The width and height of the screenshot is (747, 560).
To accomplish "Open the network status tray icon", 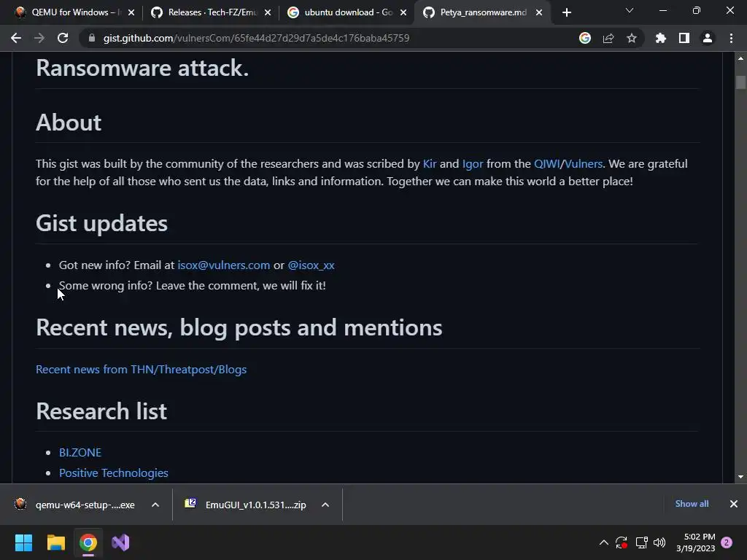I will pyautogui.click(x=641, y=542).
